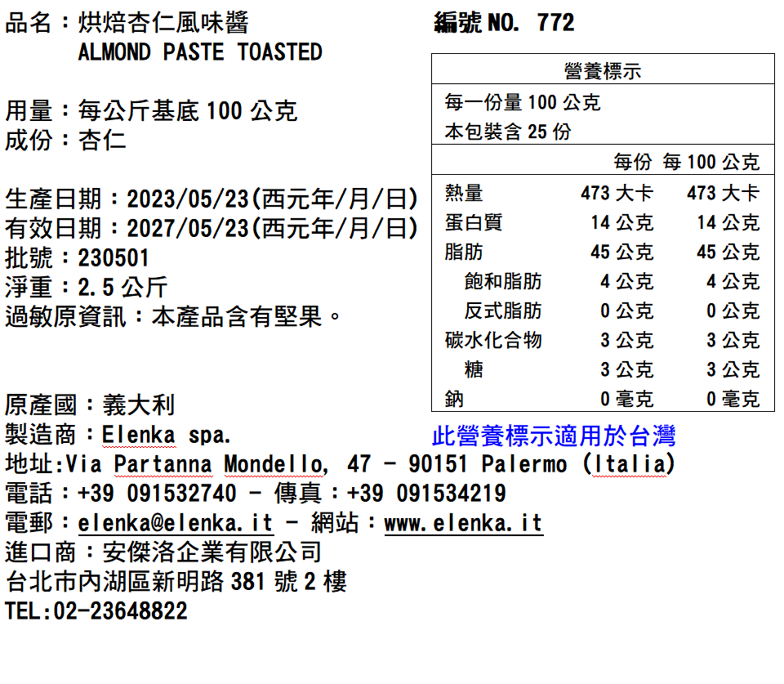Click the blue note 此營養標示適用於台灣
The image size is (784, 684).
(x=554, y=436)
